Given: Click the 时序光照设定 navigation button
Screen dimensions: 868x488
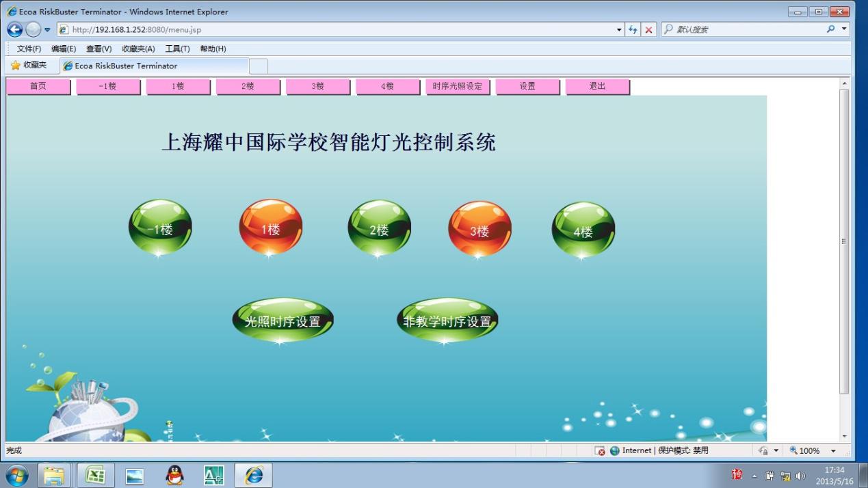Looking at the screenshot, I should click(457, 86).
